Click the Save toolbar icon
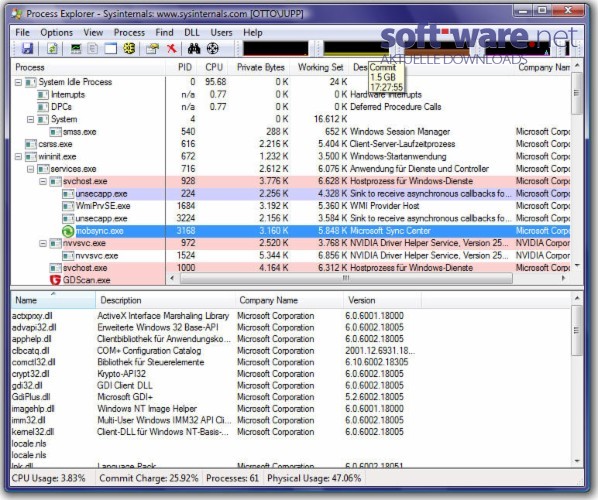The width and height of the screenshot is (598, 500). (x=27, y=48)
